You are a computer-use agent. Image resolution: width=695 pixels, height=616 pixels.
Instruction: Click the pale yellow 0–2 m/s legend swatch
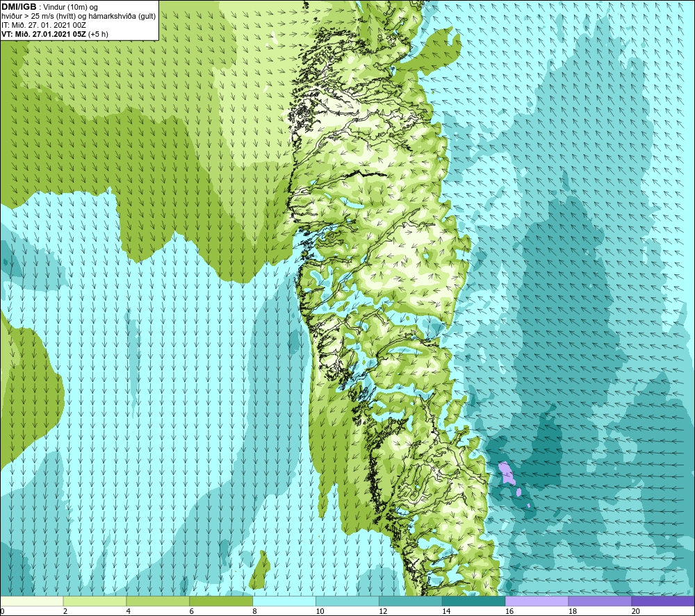(x=31, y=601)
